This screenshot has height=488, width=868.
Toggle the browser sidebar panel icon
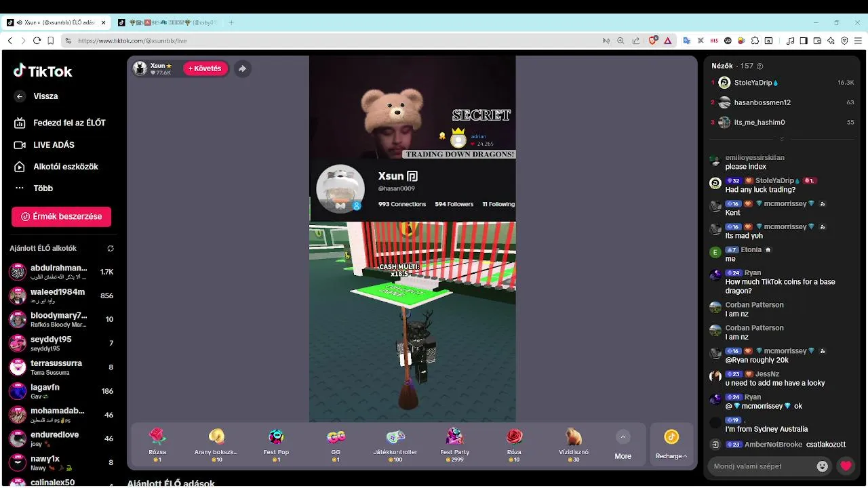pyautogui.click(x=804, y=41)
